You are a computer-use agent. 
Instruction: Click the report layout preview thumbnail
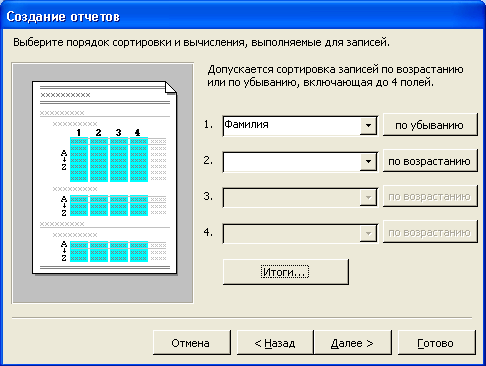pyautogui.click(x=103, y=183)
